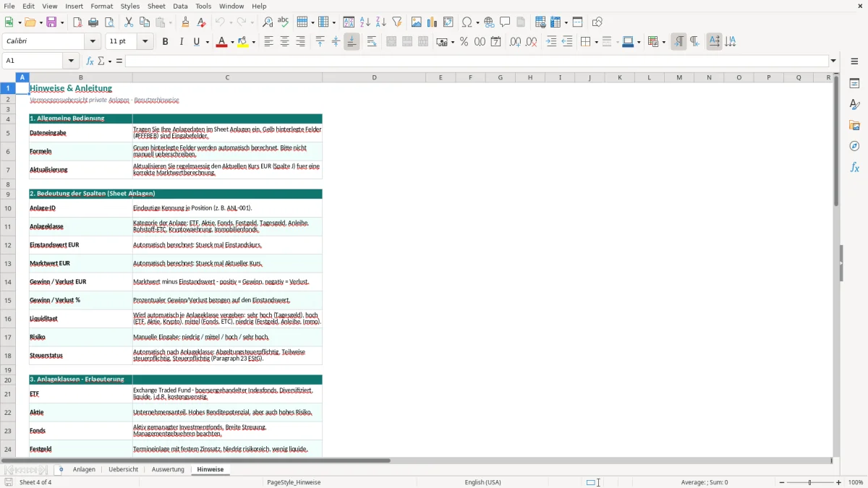This screenshot has height=488, width=868.
Task: Open Print Preview toggle
Action: click(x=109, y=22)
